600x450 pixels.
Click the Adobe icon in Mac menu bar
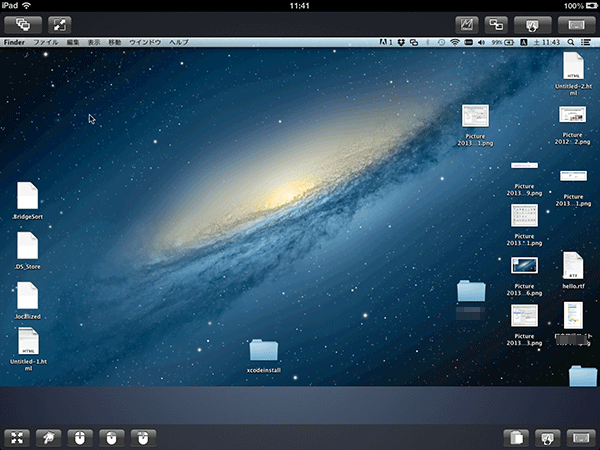(x=386, y=42)
